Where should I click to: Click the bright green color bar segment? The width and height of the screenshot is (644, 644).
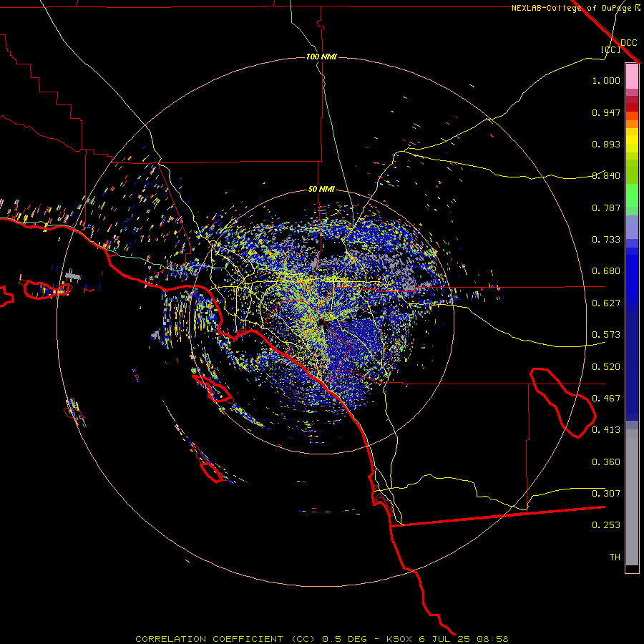[x=632, y=195]
